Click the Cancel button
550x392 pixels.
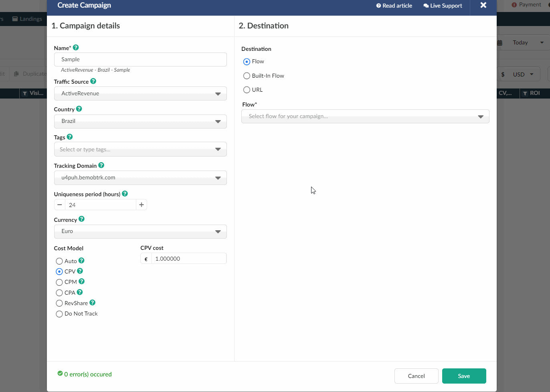point(417,376)
